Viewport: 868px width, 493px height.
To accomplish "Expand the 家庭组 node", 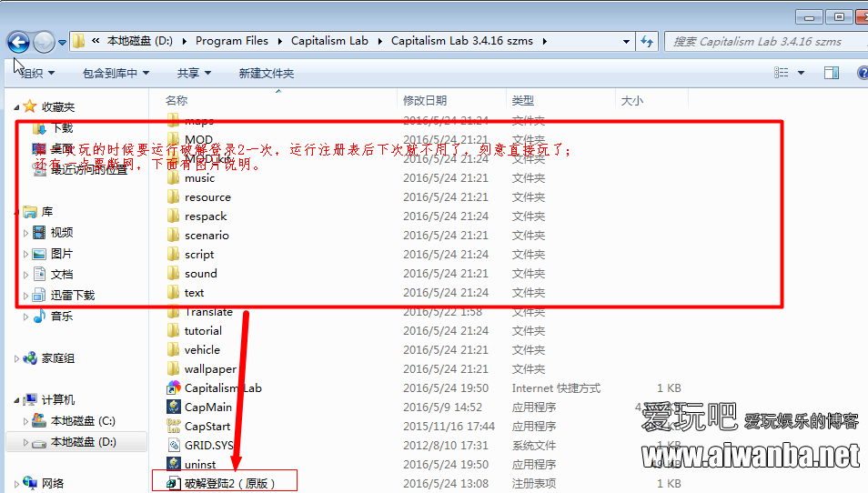I will pyautogui.click(x=16, y=358).
